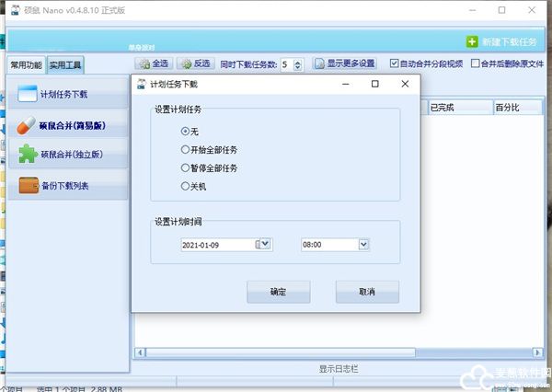Select the 暂停全部任务 radio option
The width and height of the screenshot is (552, 392).
pyautogui.click(x=187, y=168)
